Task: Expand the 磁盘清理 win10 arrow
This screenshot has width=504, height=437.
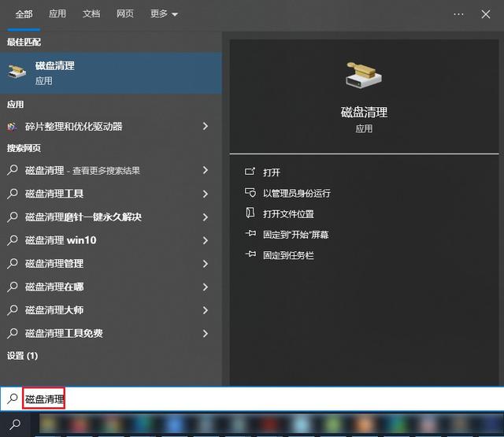Action: click(x=206, y=240)
